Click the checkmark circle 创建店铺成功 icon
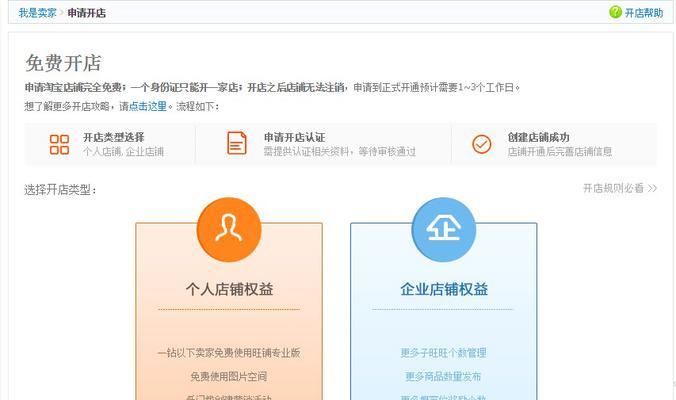 click(x=482, y=144)
